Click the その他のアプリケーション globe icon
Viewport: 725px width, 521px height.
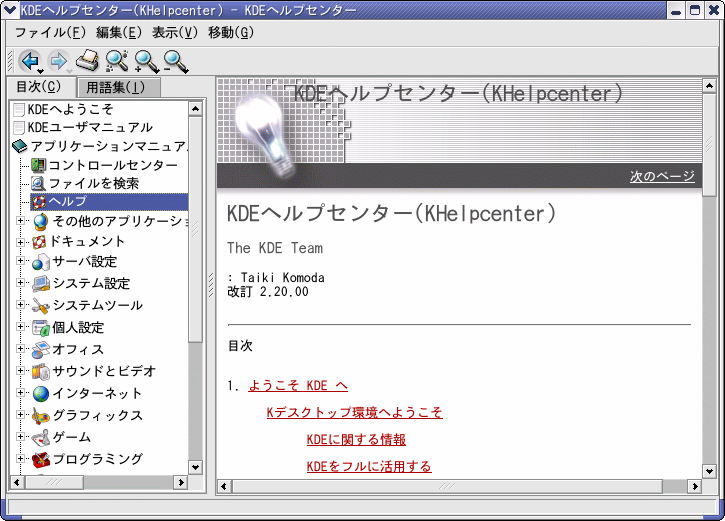(x=41, y=221)
